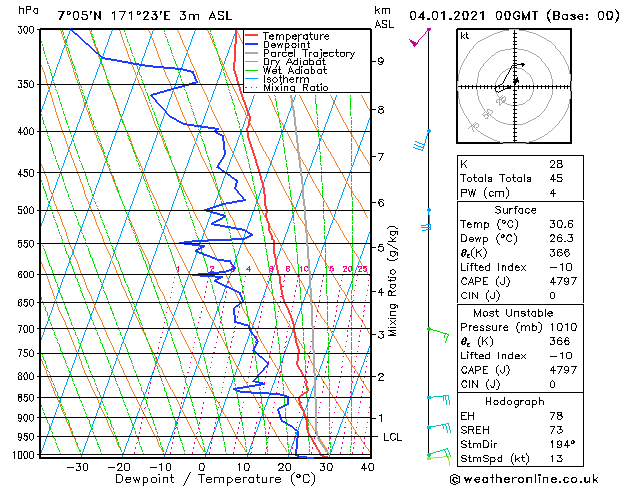The width and height of the screenshot is (629, 486).
Task: Click the cyan wind barb near 925 hPa
Action: click(x=439, y=427)
